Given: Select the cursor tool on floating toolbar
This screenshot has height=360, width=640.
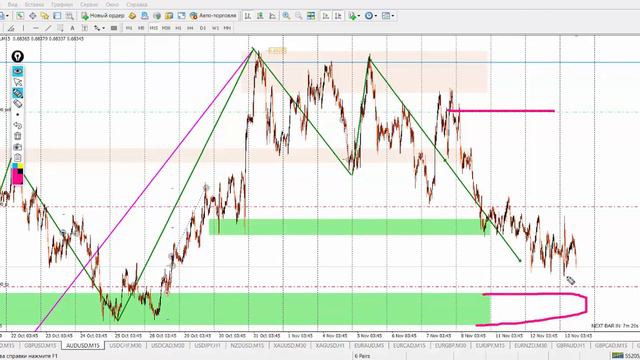Looking at the screenshot, I should [x=18, y=82].
